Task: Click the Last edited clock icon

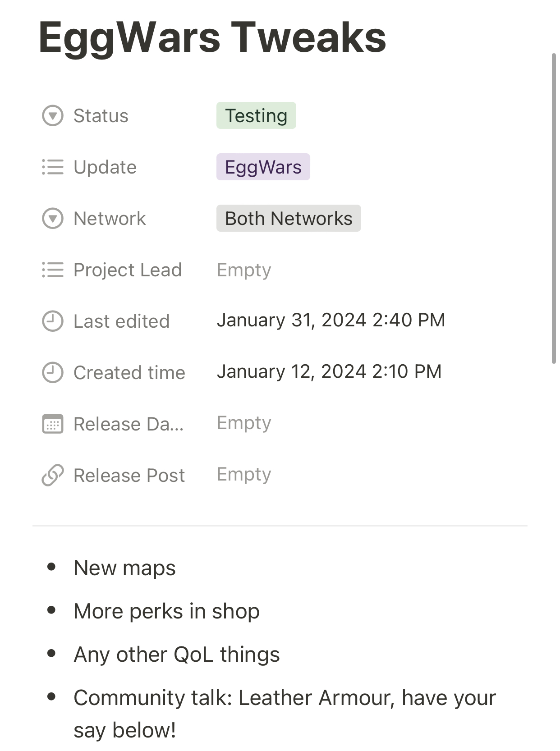Action: 53,321
